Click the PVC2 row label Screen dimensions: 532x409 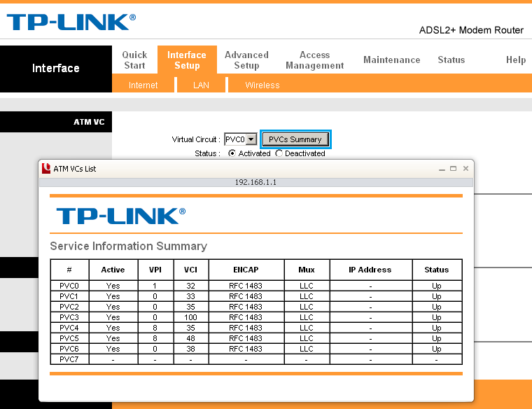[x=69, y=307]
